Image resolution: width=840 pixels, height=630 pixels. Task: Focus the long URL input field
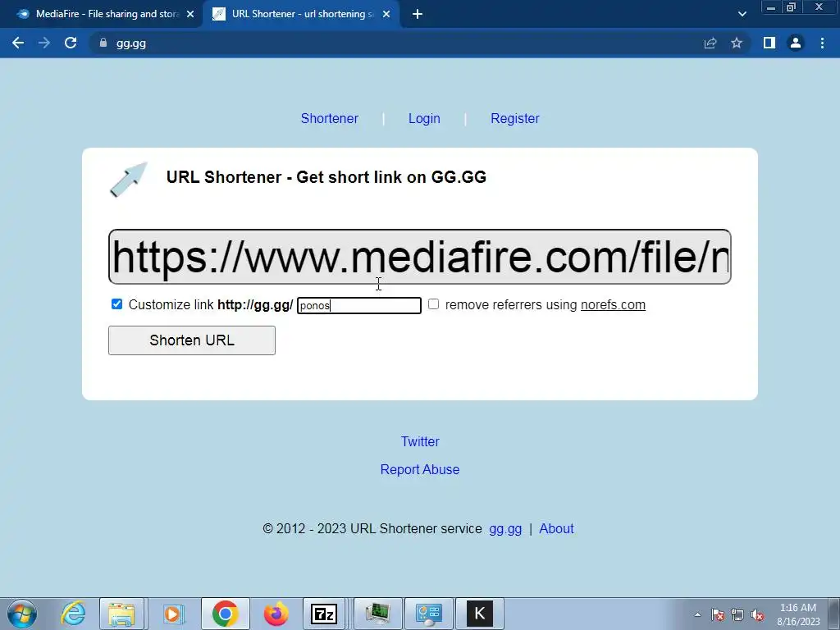click(419, 257)
